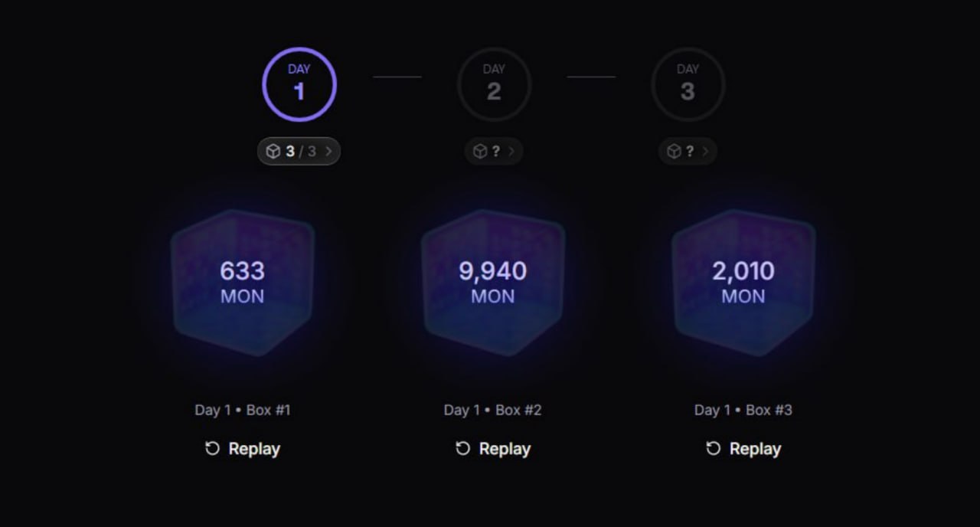Click the cube icon under Day 2
This screenshot has width=980, height=527.
[x=480, y=152]
